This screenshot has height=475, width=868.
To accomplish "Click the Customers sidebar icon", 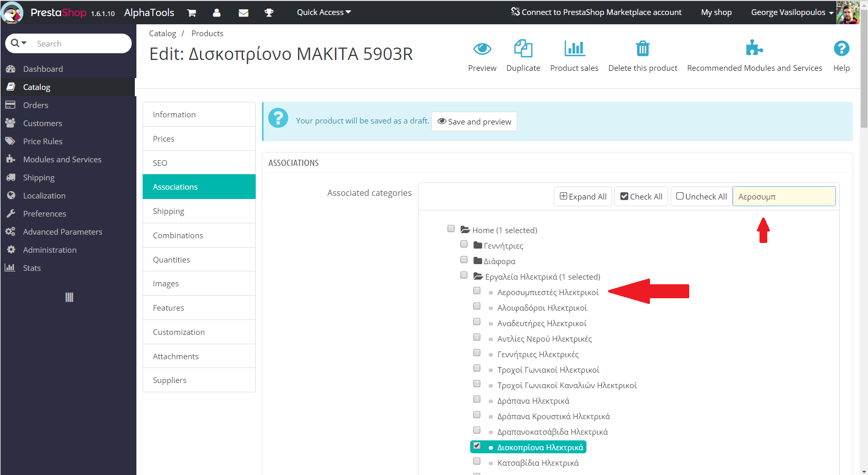I will [x=10, y=123].
